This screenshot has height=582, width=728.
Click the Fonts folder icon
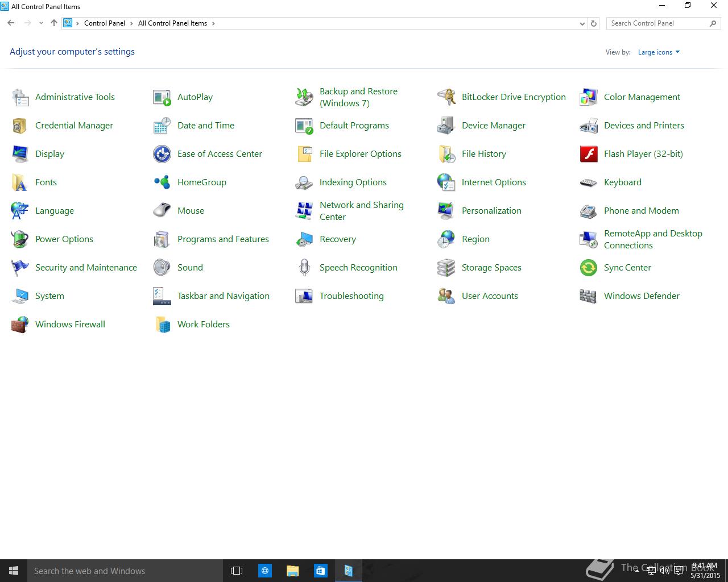coord(20,182)
